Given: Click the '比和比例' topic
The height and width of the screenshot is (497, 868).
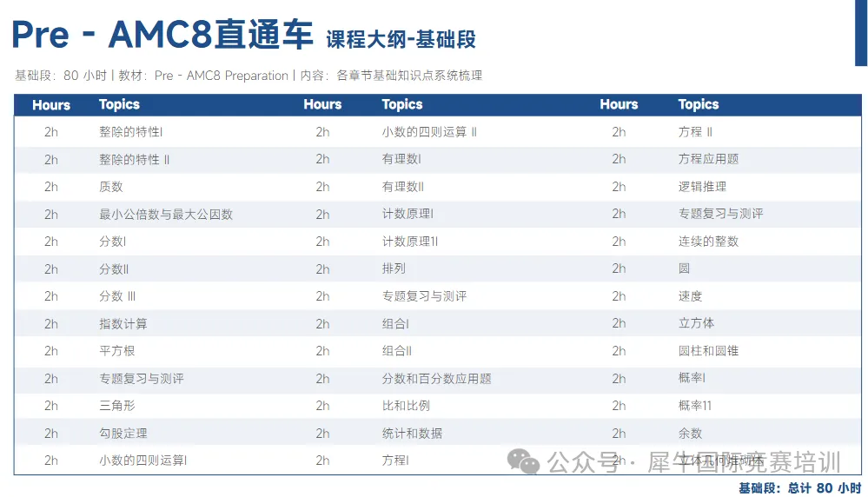Looking at the screenshot, I should [406, 406].
